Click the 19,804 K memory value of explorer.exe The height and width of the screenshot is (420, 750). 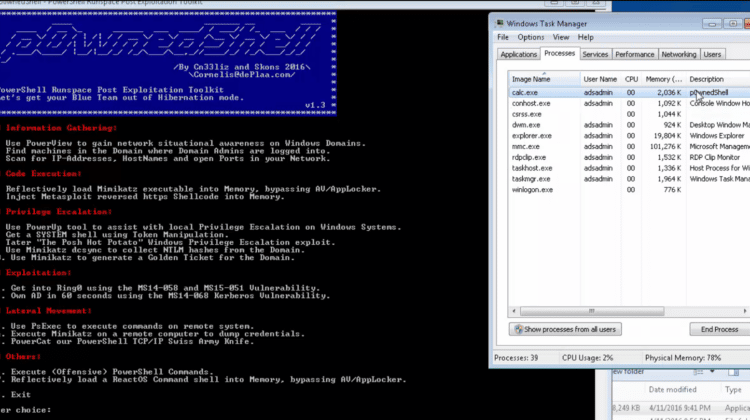coord(668,136)
